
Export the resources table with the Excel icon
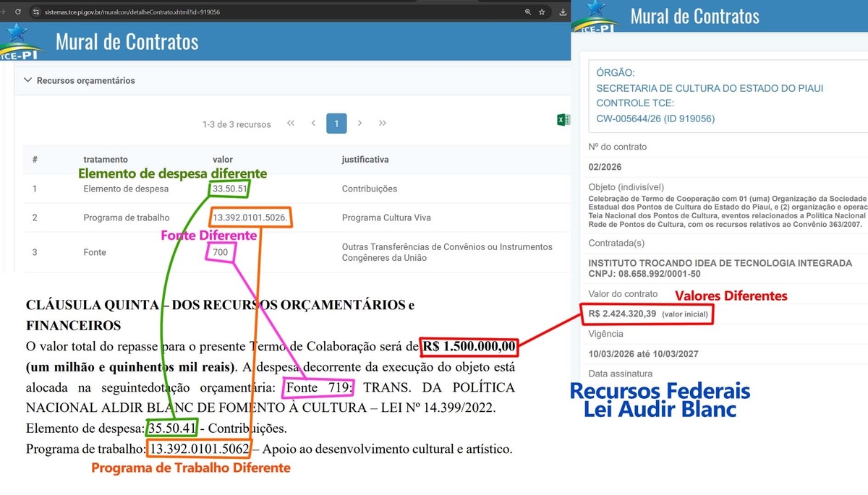563,120
